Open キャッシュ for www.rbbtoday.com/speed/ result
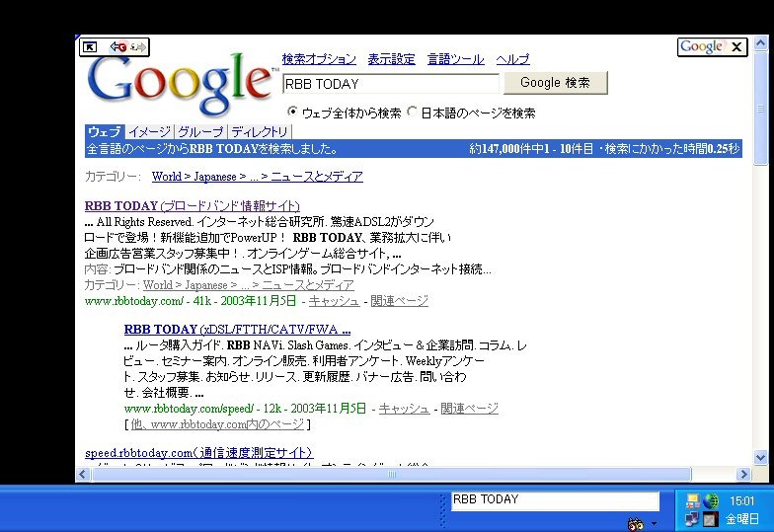This screenshot has height=532, width=774. coord(405,409)
